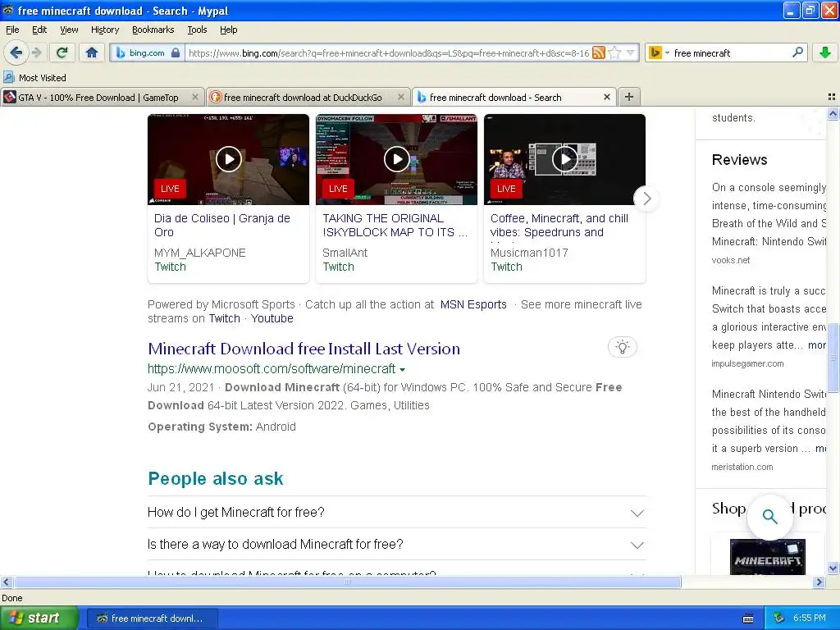Image resolution: width=840 pixels, height=630 pixels.
Task: Open the Home page icon
Action: pos(92,52)
